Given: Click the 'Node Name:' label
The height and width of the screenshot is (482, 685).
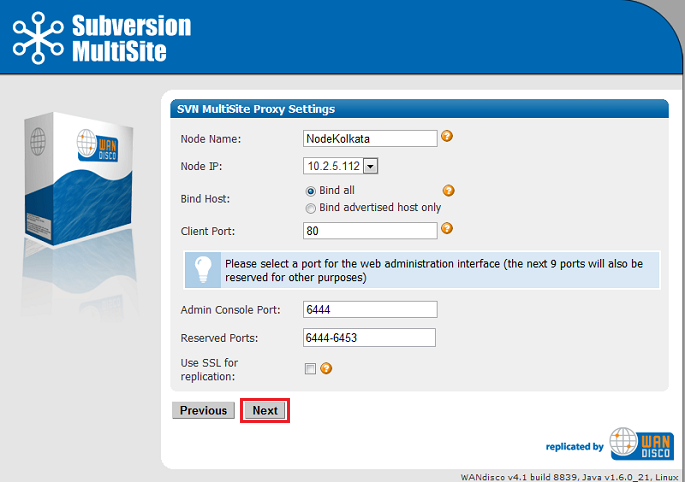Looking at the screenshot, I should (211, 139).
